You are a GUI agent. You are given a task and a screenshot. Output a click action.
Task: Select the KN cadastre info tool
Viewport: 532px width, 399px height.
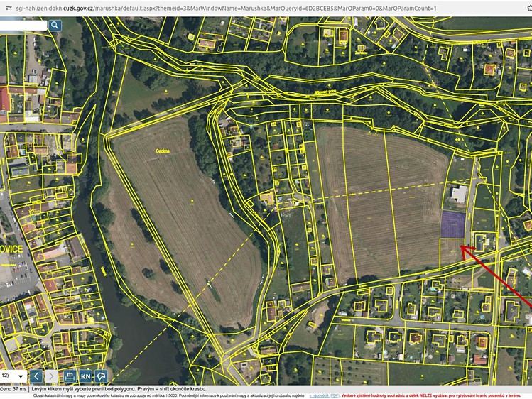(85, 376)
